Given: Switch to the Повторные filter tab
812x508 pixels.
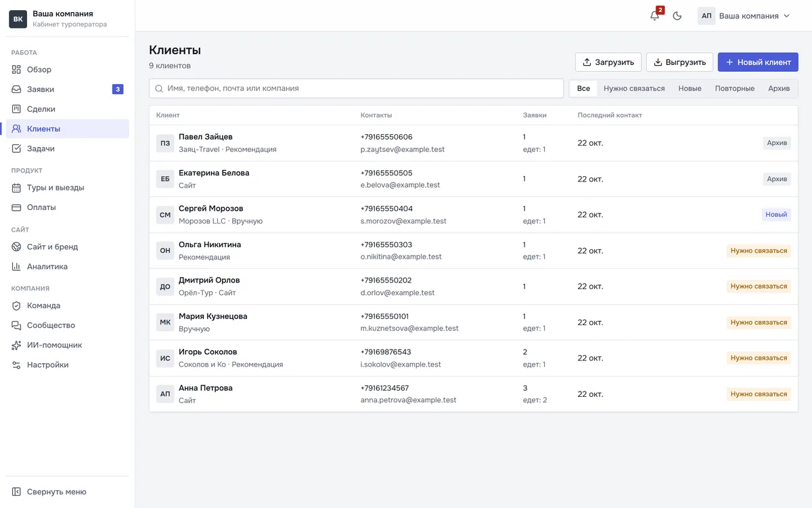Looking at the screenshot, I should (x=734, y=89).
